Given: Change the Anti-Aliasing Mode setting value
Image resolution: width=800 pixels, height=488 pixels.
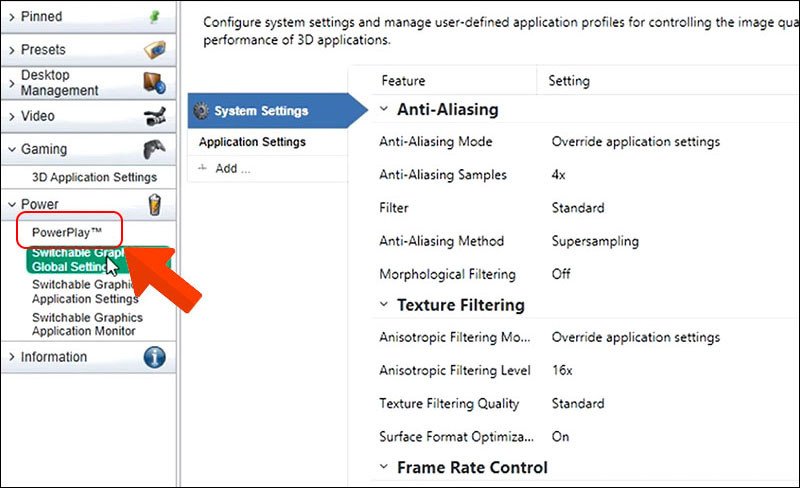Looking at the screenshot, I should (x=635, y=142).
